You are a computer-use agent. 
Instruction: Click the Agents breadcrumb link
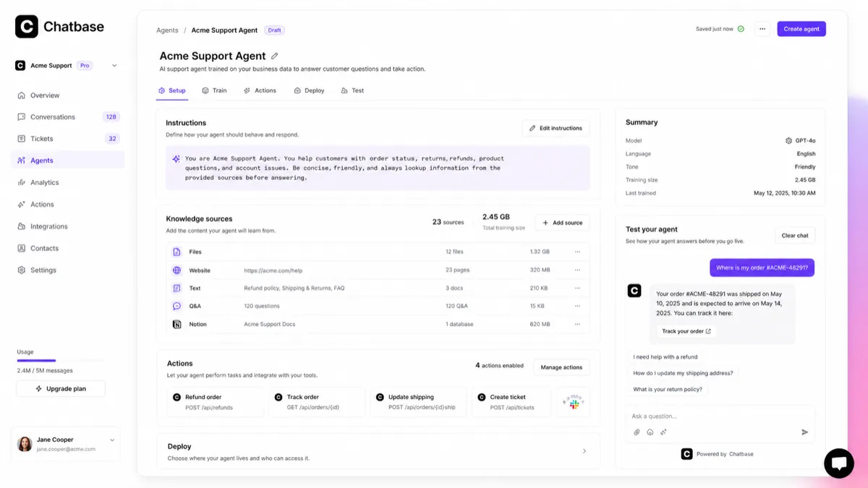[167, 30]
